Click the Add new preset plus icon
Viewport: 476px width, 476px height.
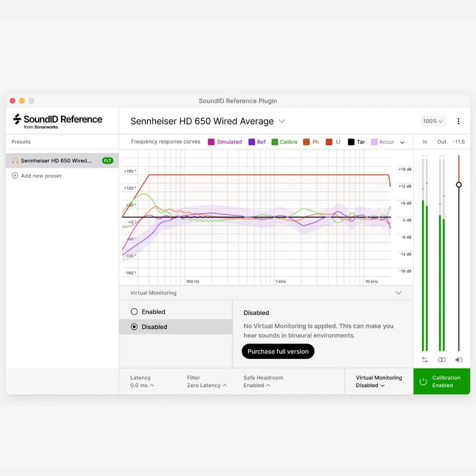pyautogui.click(x=15, y=176)
